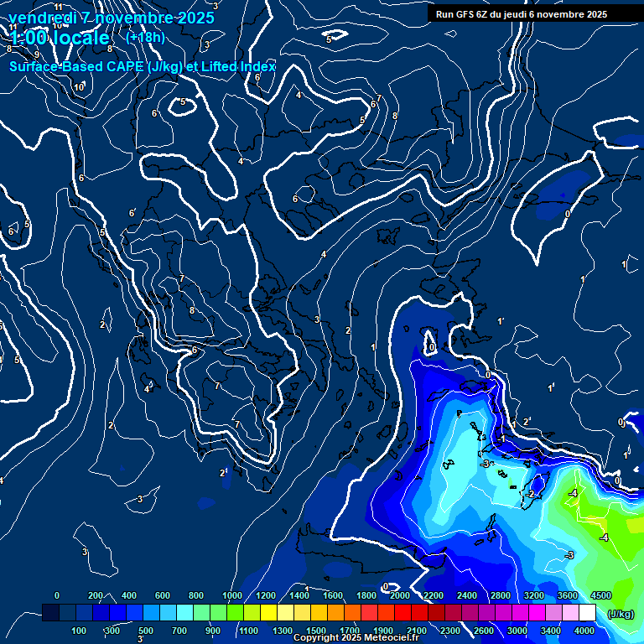Screen dimensions: 644x644
Task: Click the '500' legend value
Action: [145, 631]
